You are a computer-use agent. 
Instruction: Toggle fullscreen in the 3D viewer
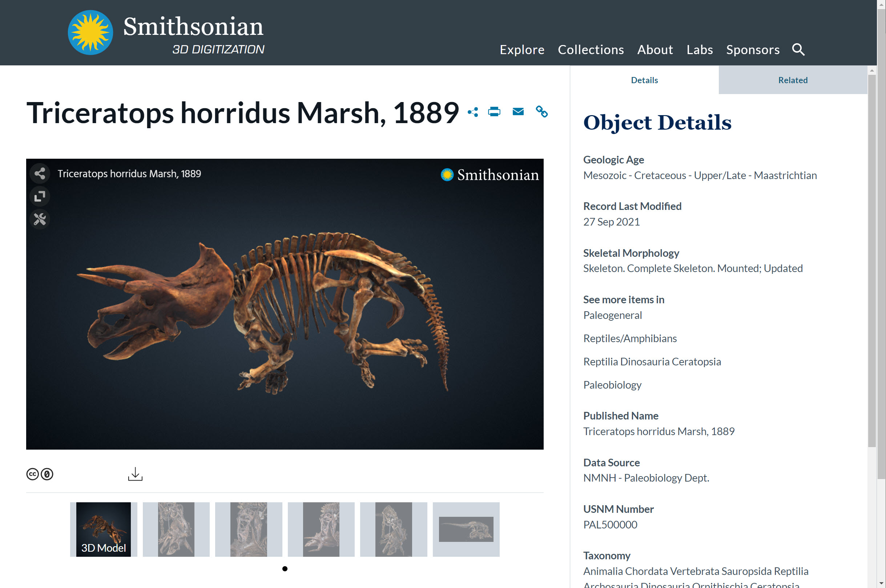(x=40, y=196)
